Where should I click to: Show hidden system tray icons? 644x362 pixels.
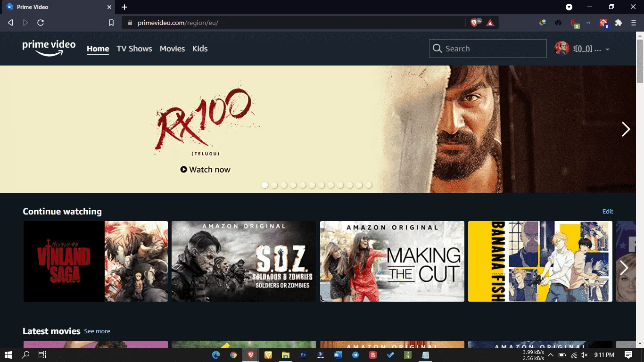(550, 355)
